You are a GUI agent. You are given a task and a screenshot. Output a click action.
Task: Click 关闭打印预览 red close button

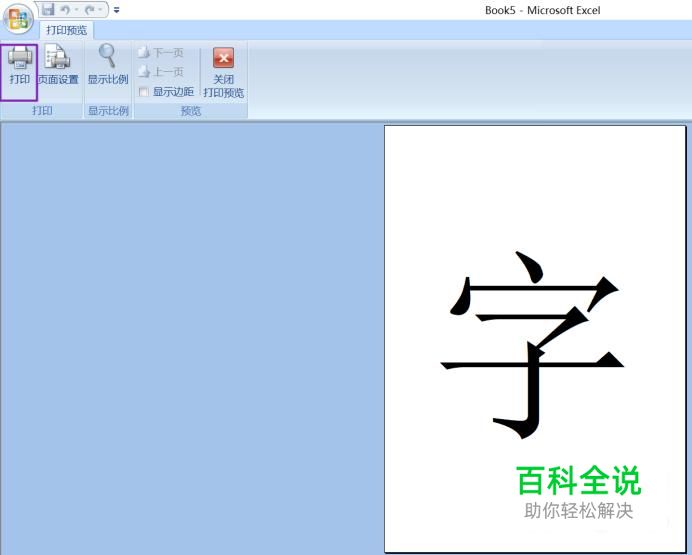(224, 73)
